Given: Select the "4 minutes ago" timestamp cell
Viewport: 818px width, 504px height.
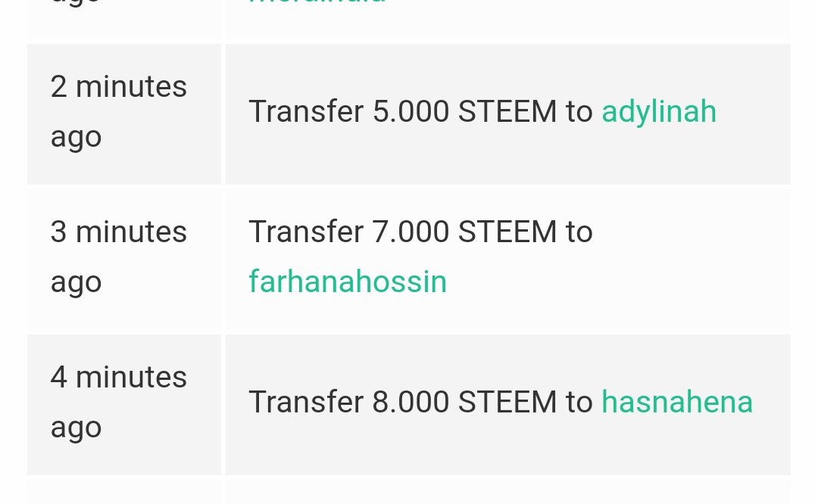Looking at the screenshot, I should (124, 404).
